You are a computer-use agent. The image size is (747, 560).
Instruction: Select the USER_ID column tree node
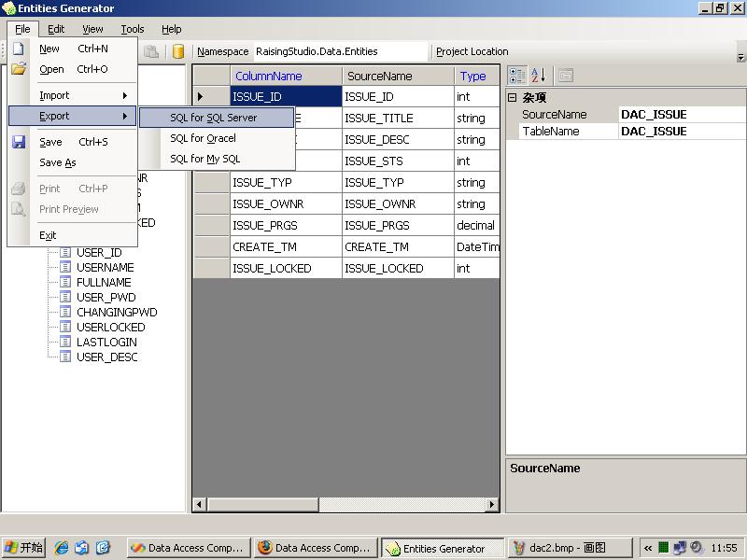98,252
